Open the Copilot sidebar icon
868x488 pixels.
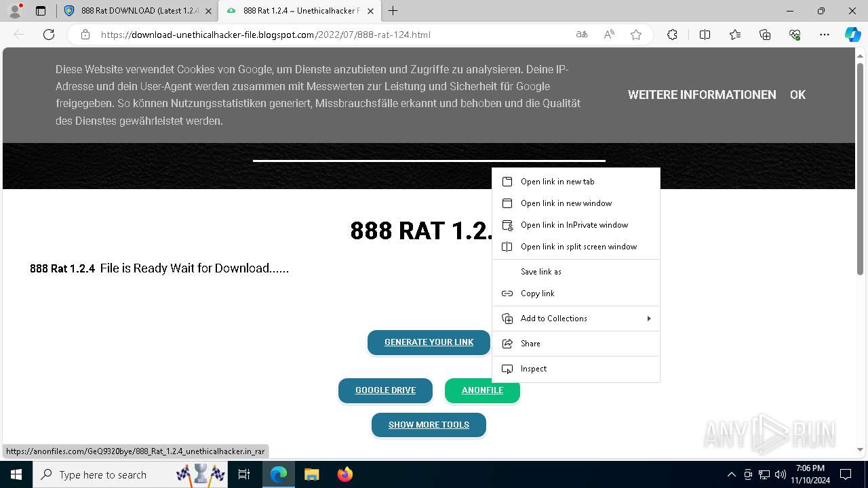852,35
